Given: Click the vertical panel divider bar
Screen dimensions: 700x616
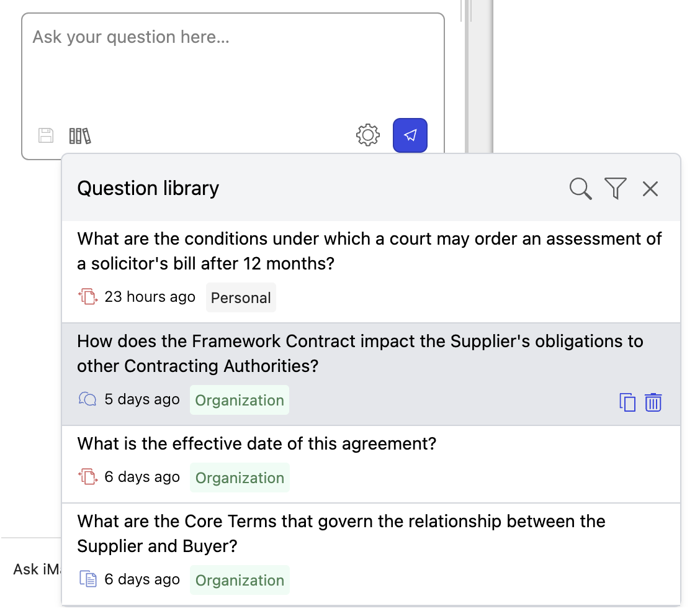Looking at the screenshot, I should (480, 75).
